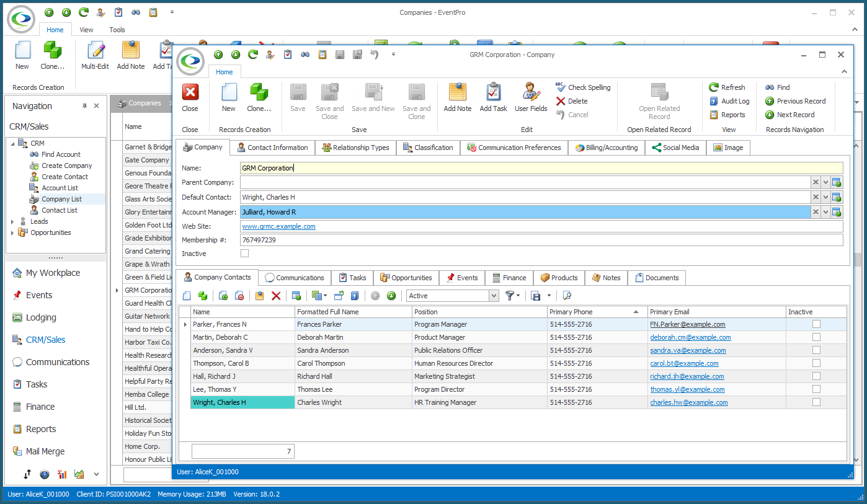Click Refresh in the View group

click(x=727, y=87)
